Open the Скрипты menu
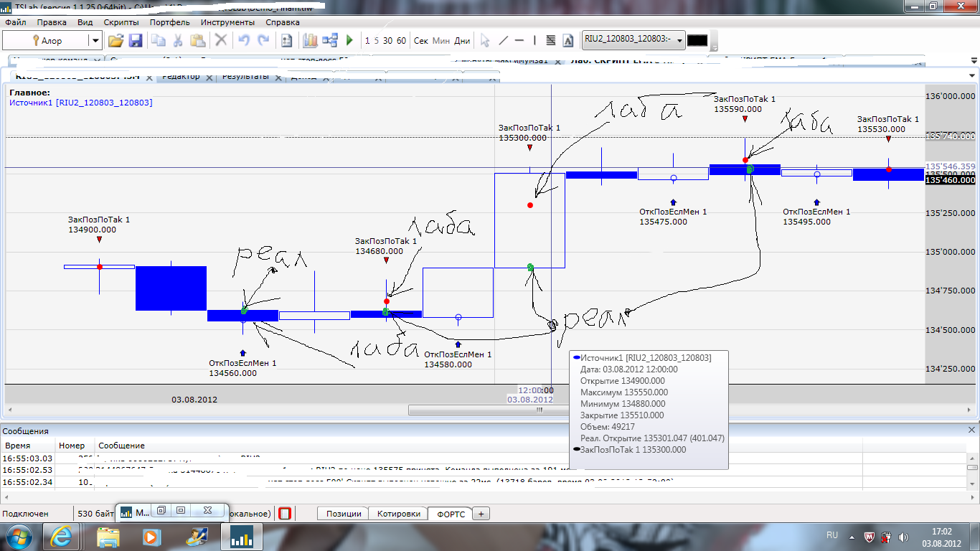980x551 pixels. (121, 22)
